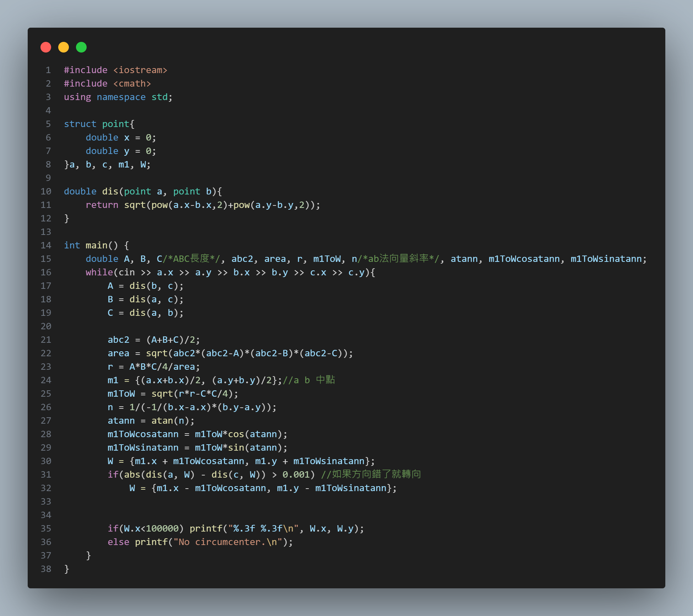This screenshot has width=693, height=616.
Task: Click the else keyword on line 36
Action: 118,542
